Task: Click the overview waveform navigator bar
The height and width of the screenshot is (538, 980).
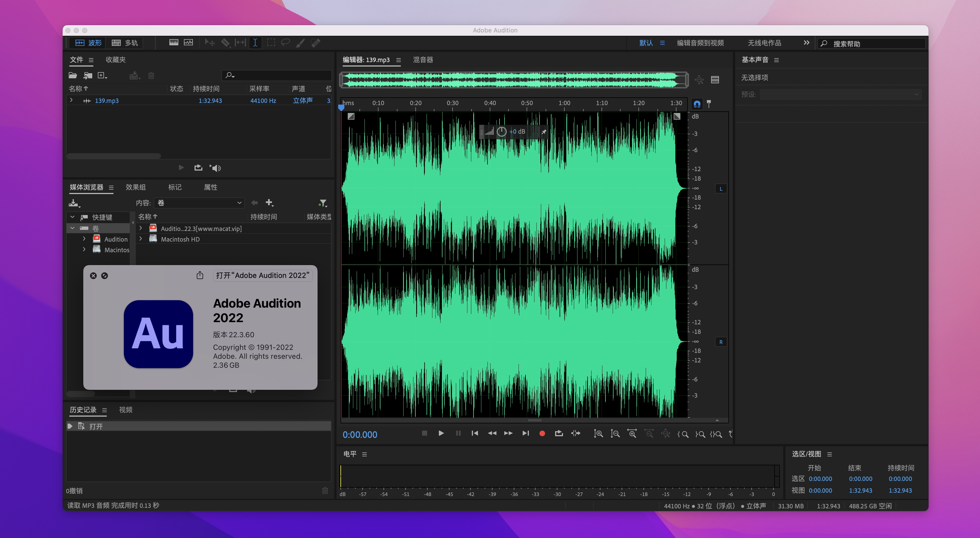Action: pyautogui.click(x=514, y=80)
